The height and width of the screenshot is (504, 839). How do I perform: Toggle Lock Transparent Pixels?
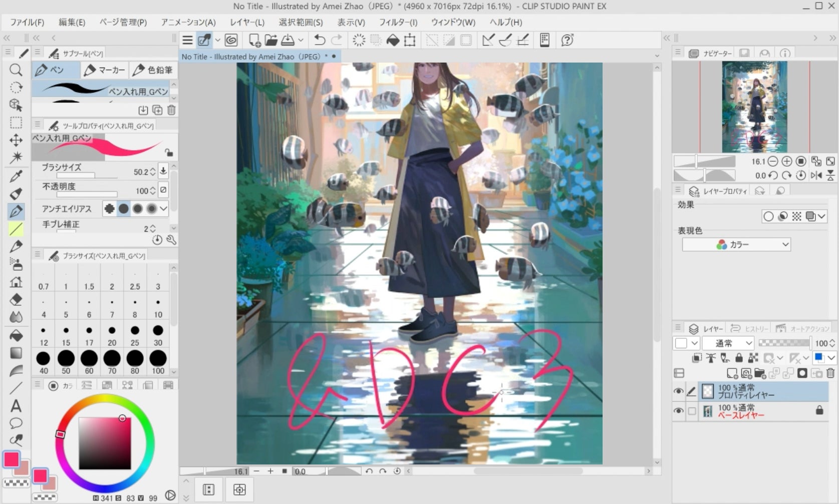coord(753,358)
